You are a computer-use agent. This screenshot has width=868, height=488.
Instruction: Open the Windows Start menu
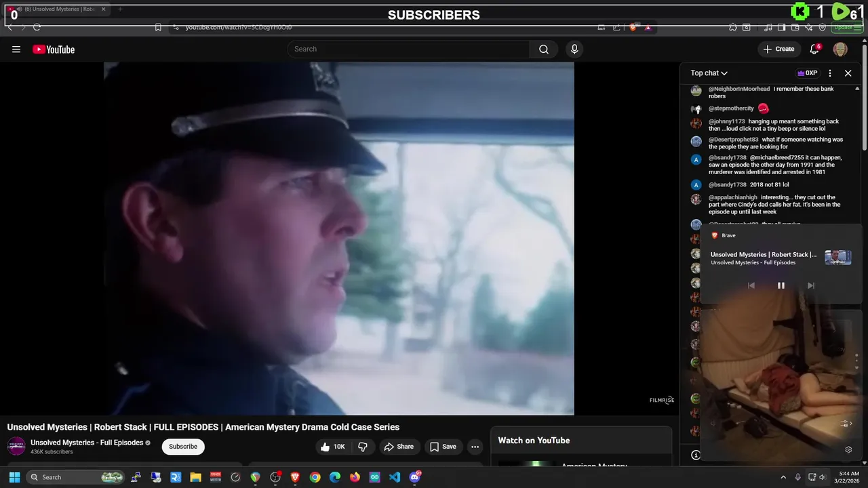click(14, 477)
